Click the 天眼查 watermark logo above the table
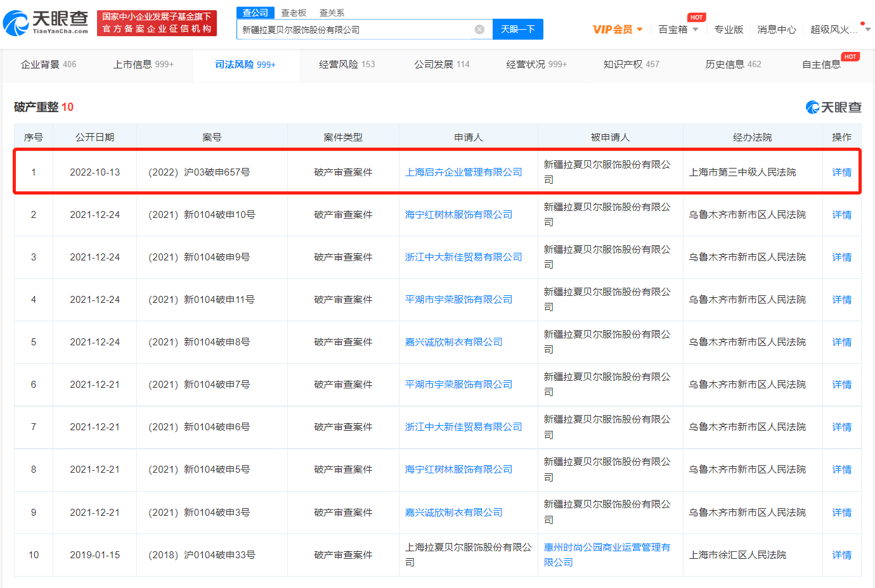Image resolution: width=875 pixels, height=588 pixels. point(833,107)
